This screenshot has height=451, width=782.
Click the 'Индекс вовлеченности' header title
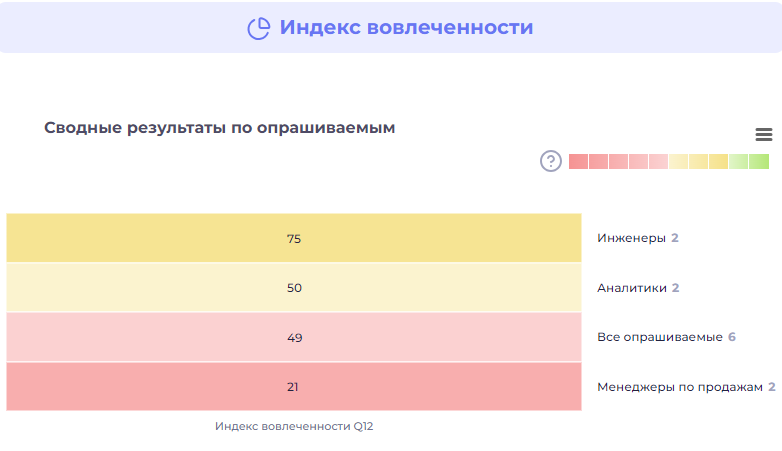406,28
